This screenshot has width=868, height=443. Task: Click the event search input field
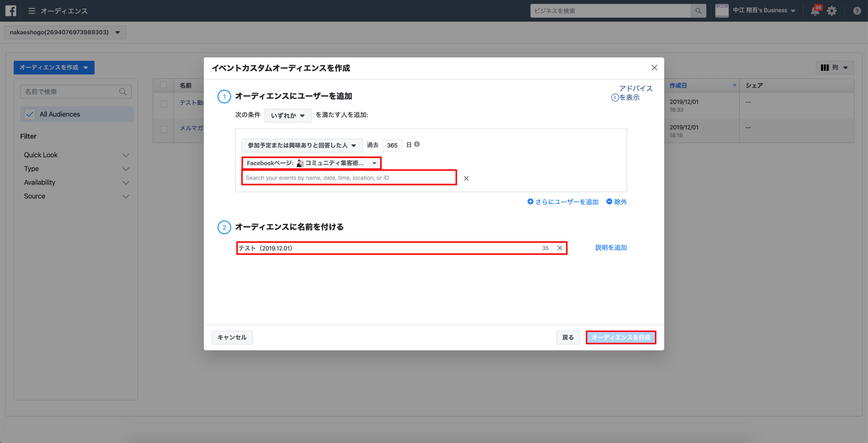click(x=349, y=178)
